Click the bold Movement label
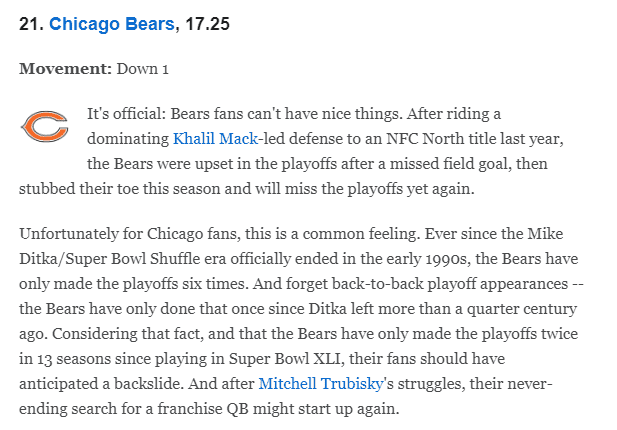This screenshot has width=617, height=430. click(65, 69)
